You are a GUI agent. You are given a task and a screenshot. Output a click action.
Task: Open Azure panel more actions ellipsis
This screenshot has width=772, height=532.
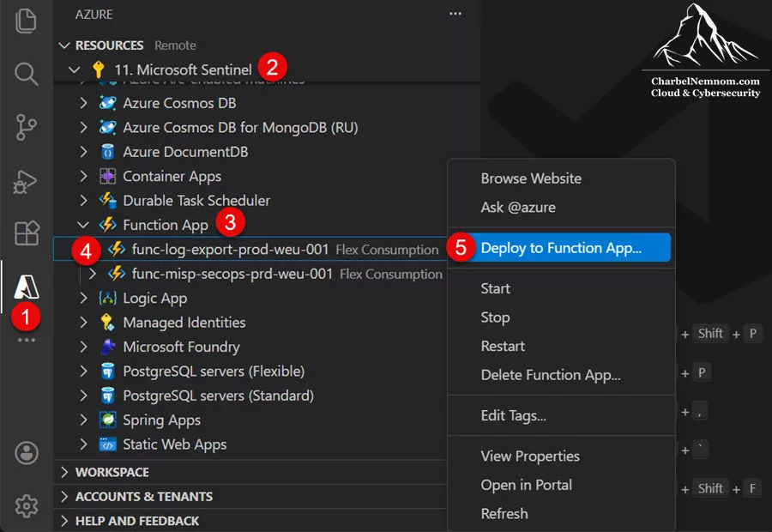click(x=455, y=14)
